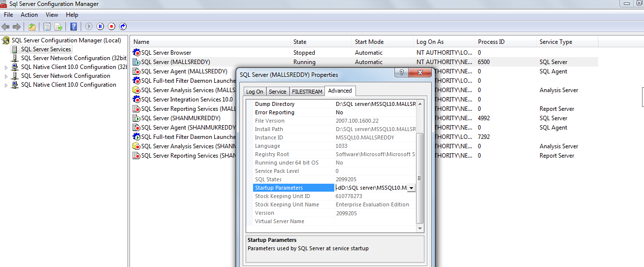Viewport: 644px width, 267px height.
Task: Open the File menu
Action: [8, 15]
